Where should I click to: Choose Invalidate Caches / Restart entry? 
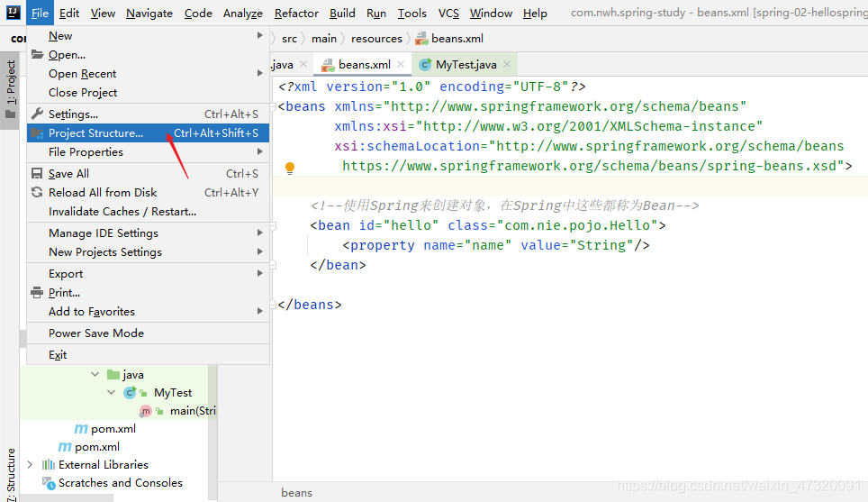[148, 211]
